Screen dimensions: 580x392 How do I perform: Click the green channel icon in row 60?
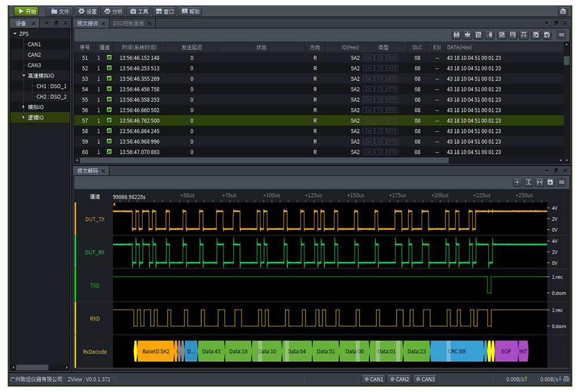coord(109,151)
